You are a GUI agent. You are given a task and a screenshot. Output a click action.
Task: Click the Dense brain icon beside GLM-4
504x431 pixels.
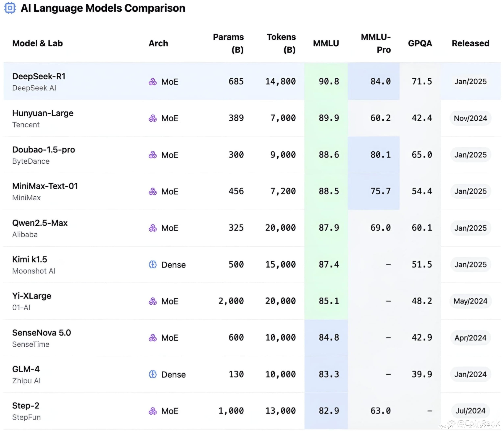pyautogui.click(x=153, y=375)
